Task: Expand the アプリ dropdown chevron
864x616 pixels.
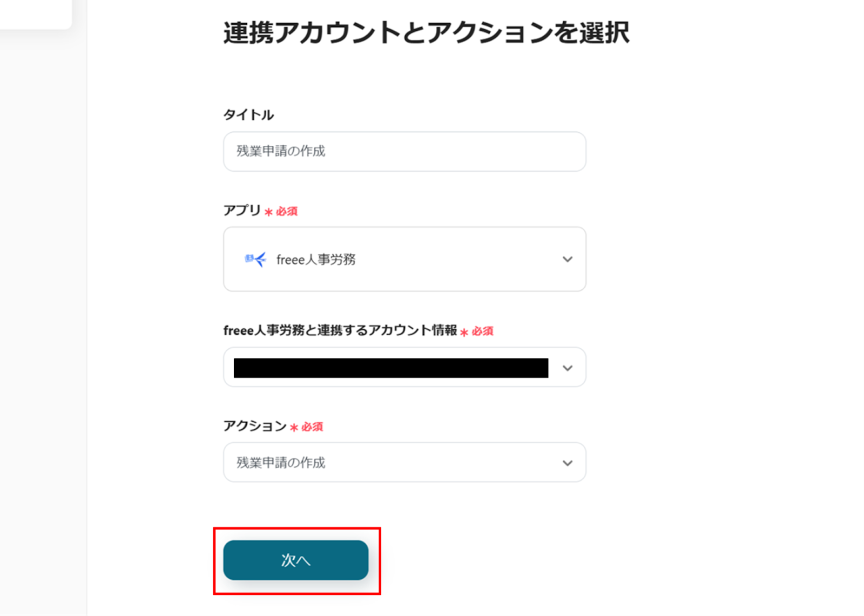Action: coord(567,260)
